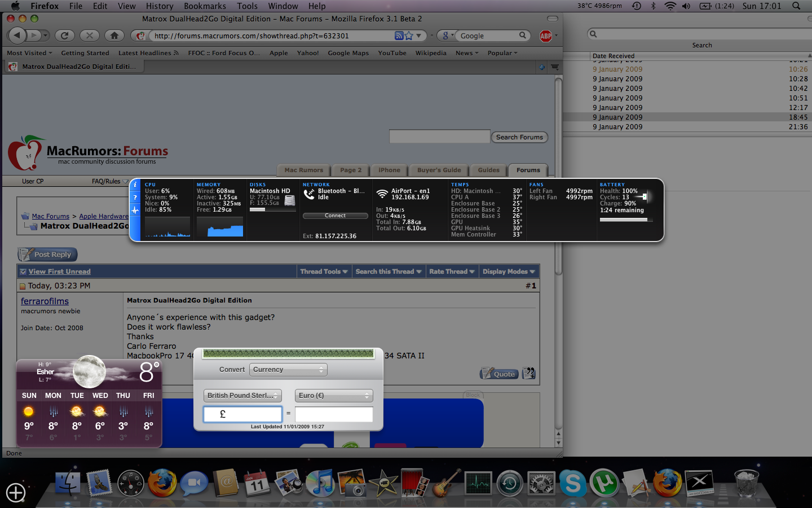Screen dimensions: 812x508
Task: Open multi-quote icon next to Quote
Action: pyautogui.click(x=529, y=374)
